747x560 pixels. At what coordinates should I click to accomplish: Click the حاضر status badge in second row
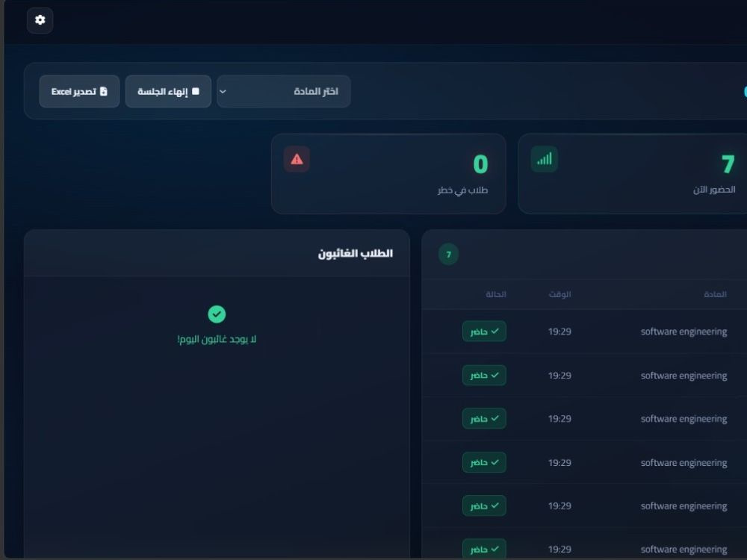(484, 376)
